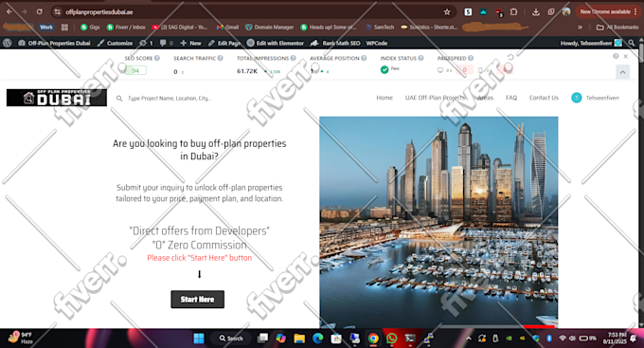Click the Total Impressions help icon
This screenshot has width=644, height=348.
293,59
